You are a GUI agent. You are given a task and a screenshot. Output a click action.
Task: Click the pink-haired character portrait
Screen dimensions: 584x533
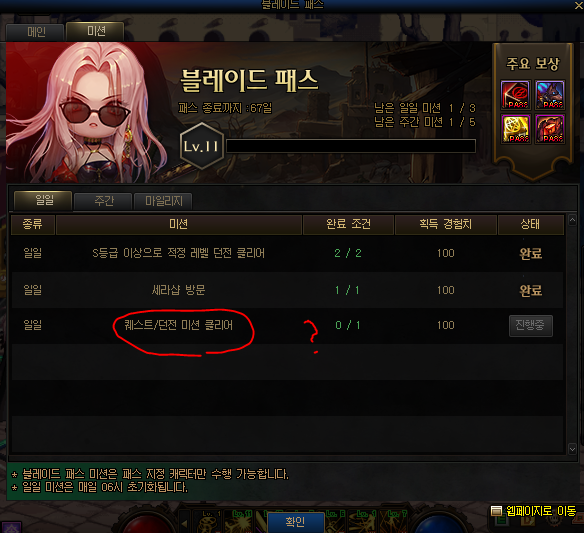(86, 112)
